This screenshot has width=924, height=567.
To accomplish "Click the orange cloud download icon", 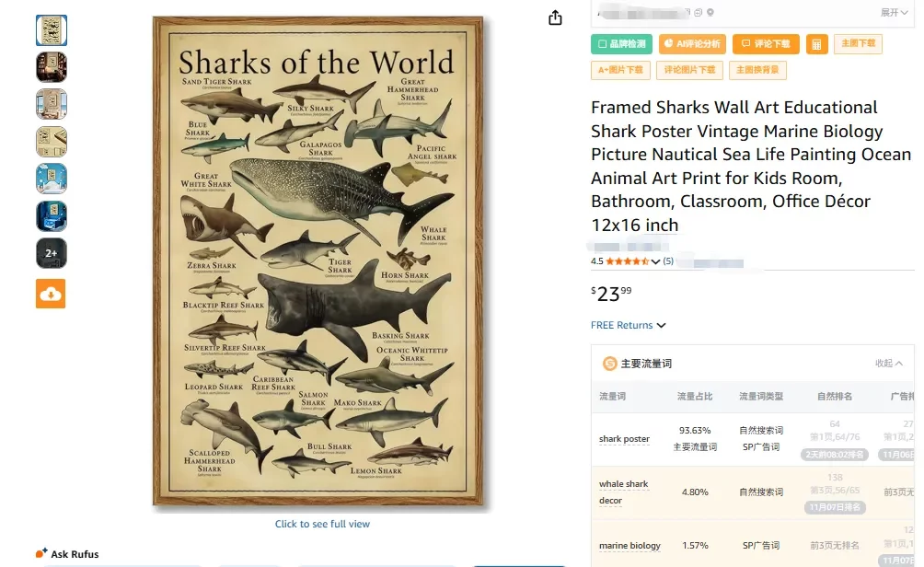I will tap(51, 294).
